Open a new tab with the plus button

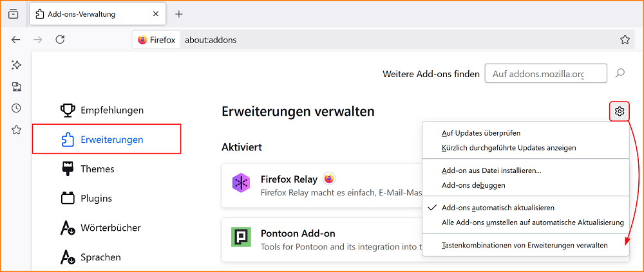[178, 14]
